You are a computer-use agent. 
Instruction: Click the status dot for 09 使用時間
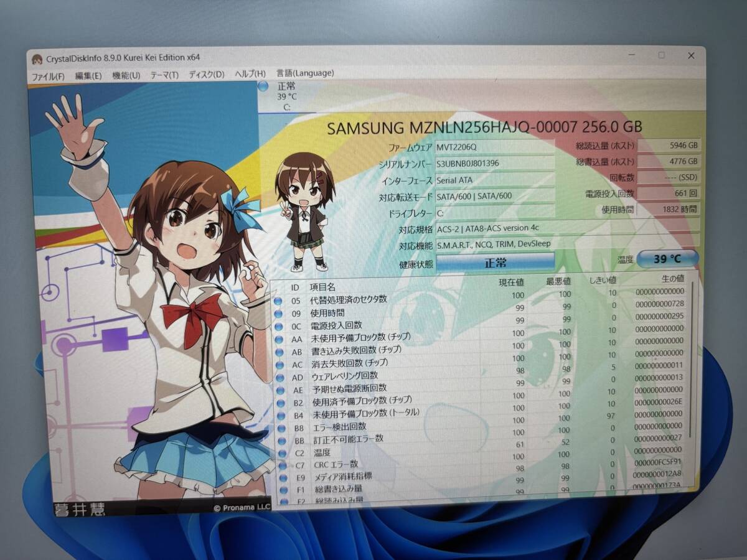pyautogui.click(x=278, y=314)
